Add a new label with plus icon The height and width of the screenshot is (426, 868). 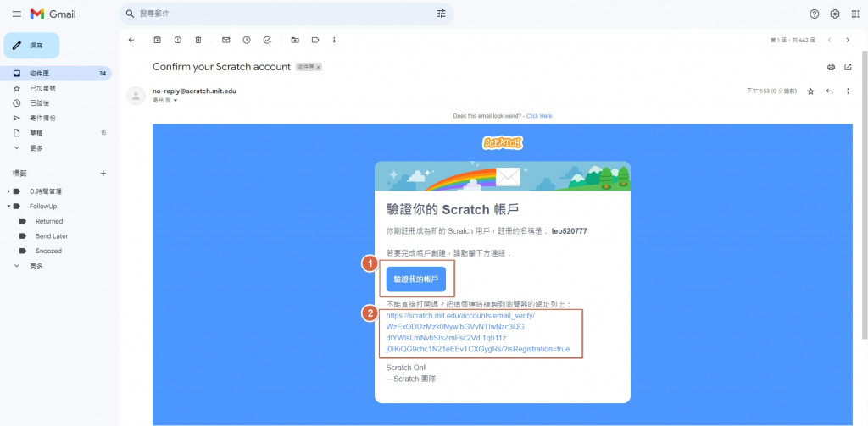pyautogui.click(x=103, y=173)
